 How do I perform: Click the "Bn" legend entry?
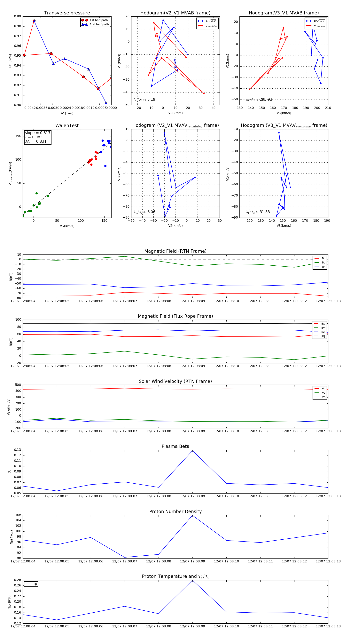coord(320,267)
